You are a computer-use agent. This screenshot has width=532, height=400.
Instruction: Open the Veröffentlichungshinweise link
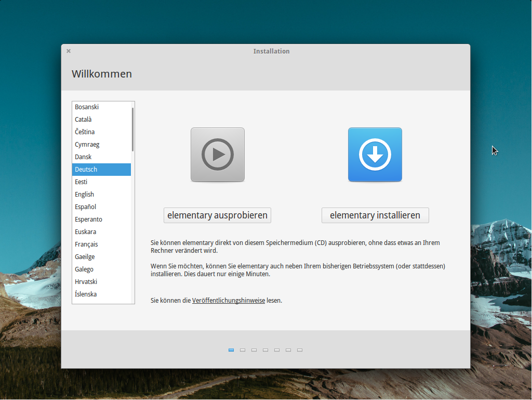click(x=229, y=301)
